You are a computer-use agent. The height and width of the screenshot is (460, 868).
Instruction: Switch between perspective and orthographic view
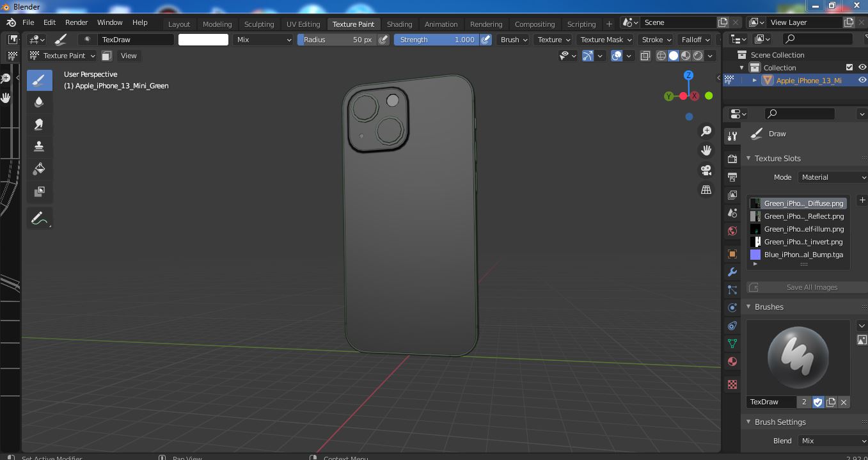tap(706, 190)
